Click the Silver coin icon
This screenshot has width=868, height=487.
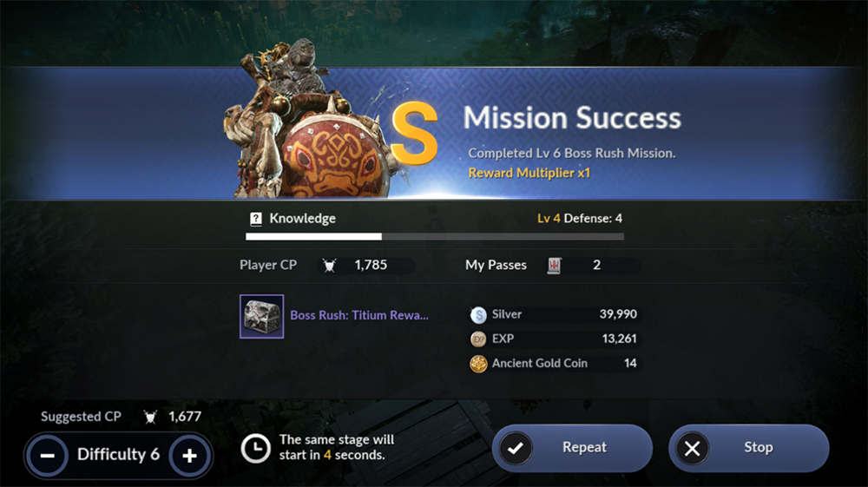coord(478,314)
